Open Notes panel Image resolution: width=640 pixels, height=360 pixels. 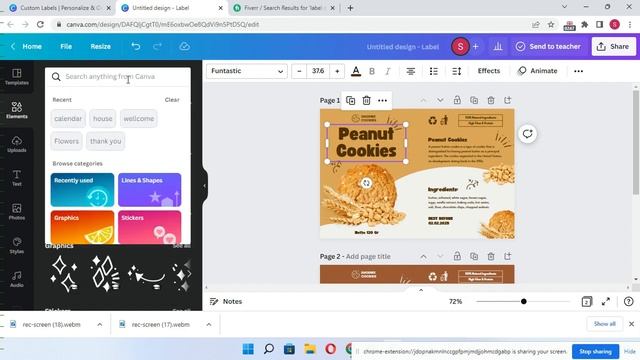coord(226,302)
